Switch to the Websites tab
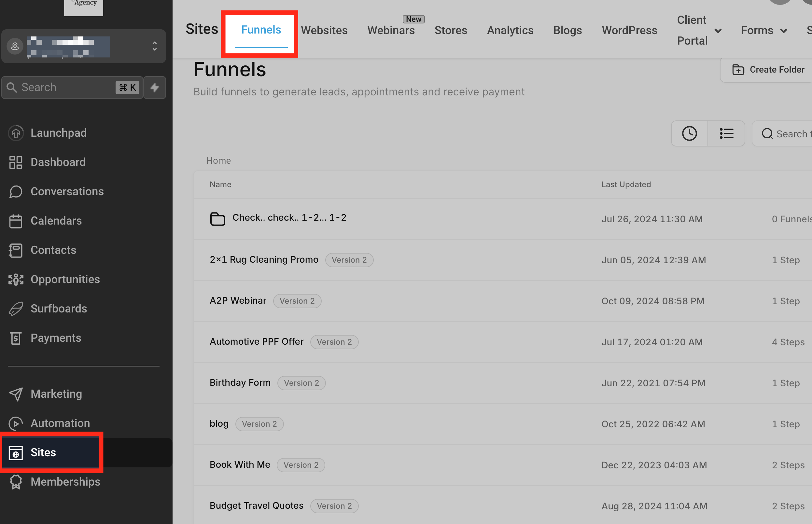 pos(324,30)
